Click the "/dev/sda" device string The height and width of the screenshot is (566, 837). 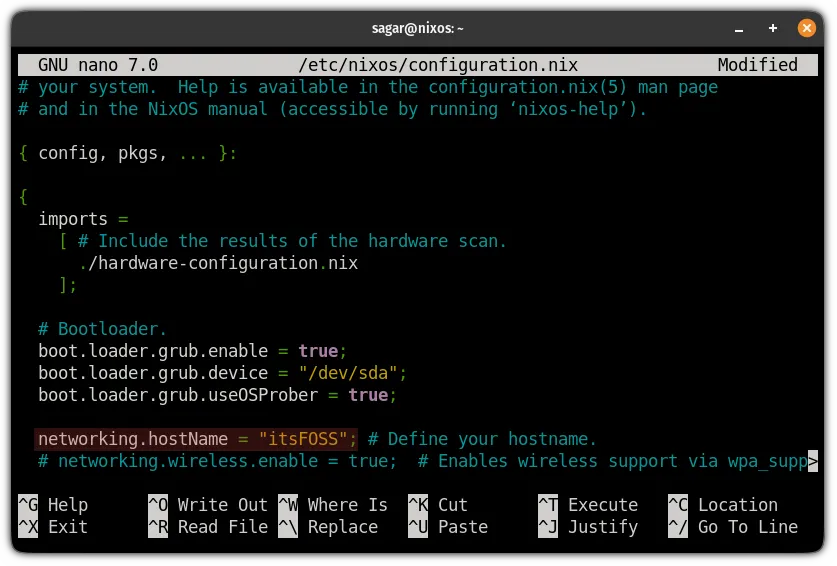pos(348,373)
